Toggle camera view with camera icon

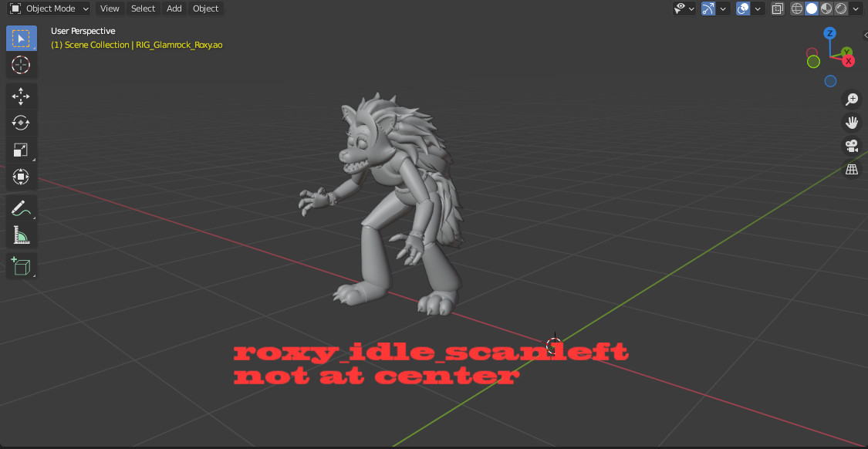pyautogui.click(x=852, y=146)
